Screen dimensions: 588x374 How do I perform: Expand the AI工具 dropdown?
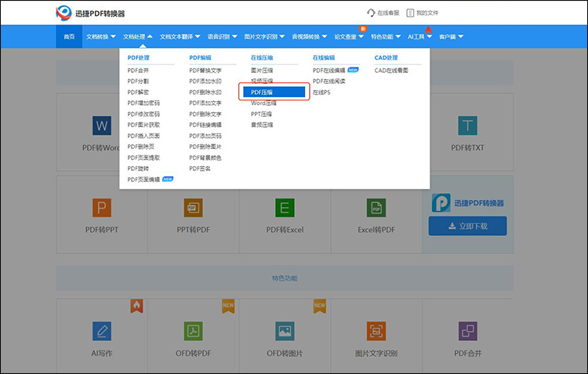tap(419, 36)
